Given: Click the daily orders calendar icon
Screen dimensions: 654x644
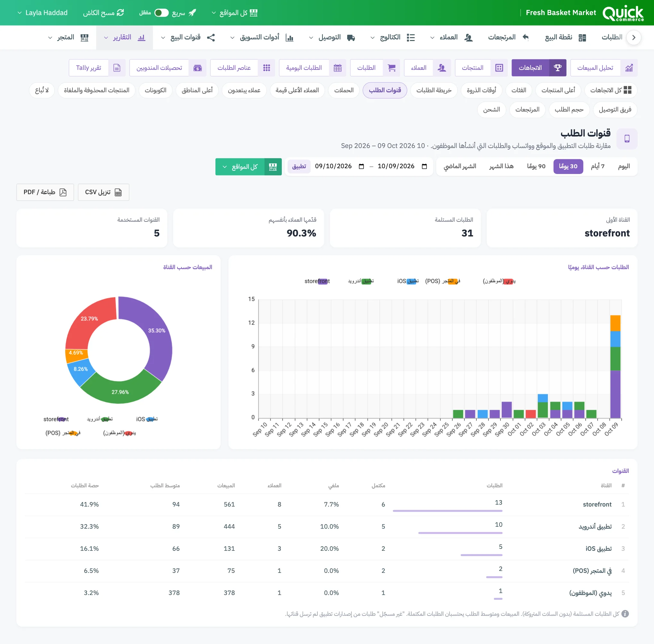Looking at the screenshot, I should (x=338, y=68).
